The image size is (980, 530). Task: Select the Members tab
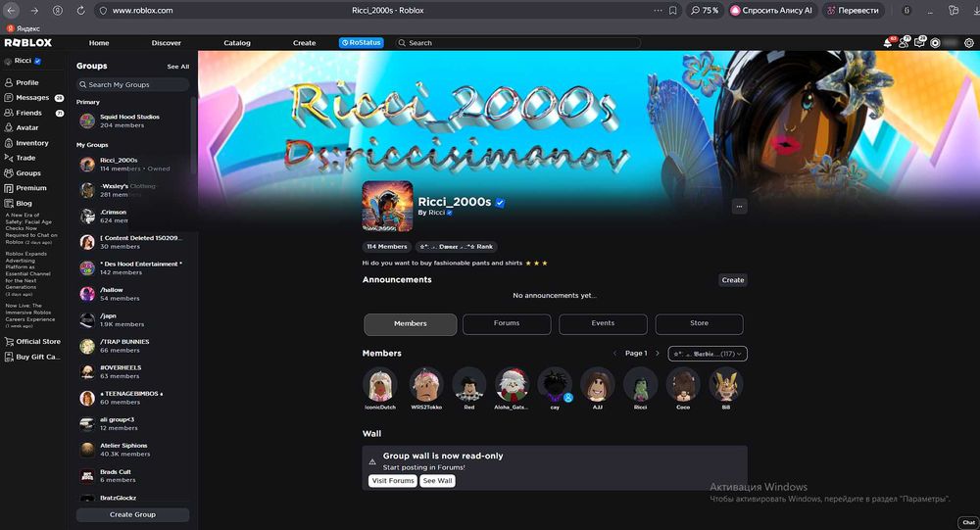point(410,324)
